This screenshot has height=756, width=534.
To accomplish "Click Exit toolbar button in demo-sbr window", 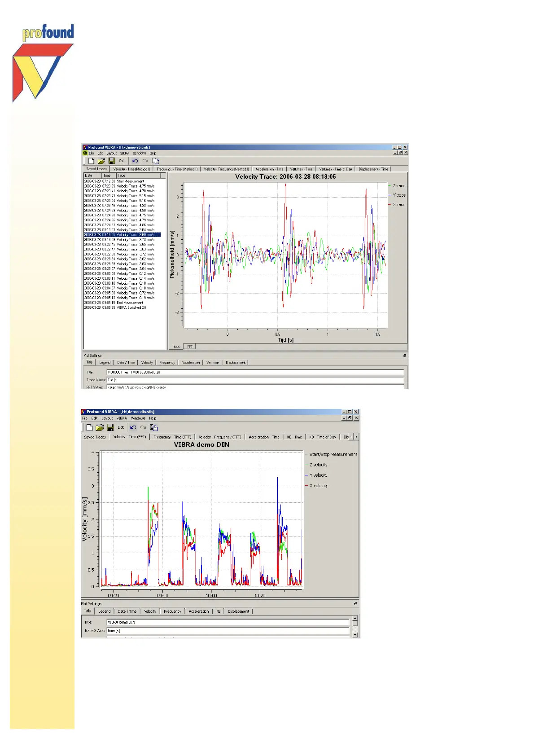I will (x=122, y=161).
